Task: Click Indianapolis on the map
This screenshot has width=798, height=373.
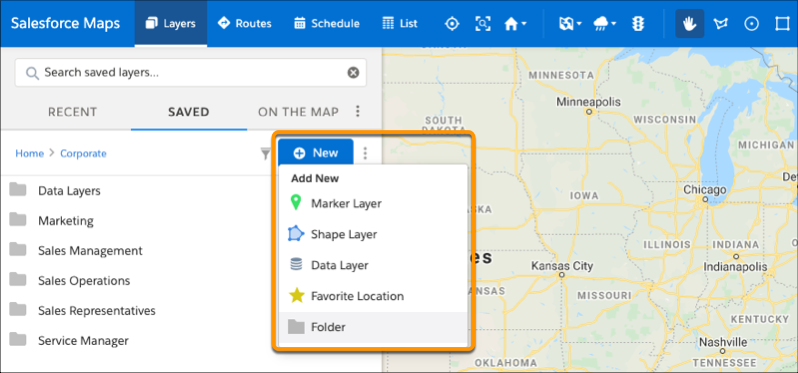Action: coord(735,267)
